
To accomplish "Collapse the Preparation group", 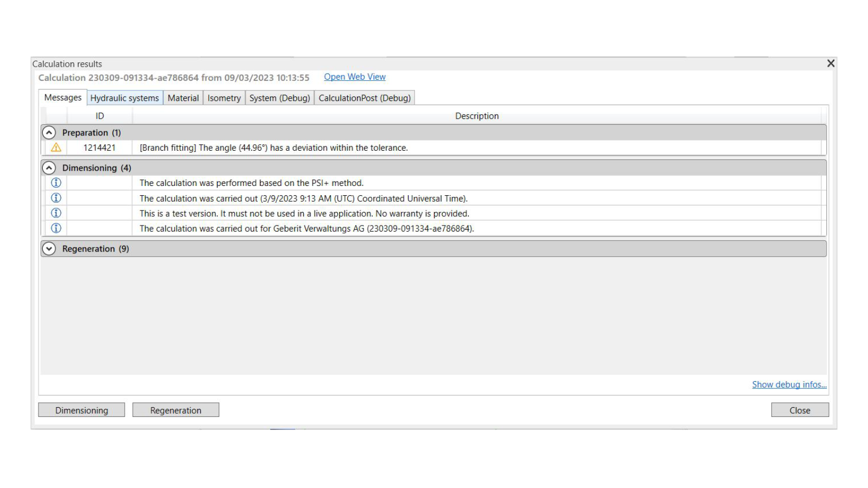I will coord(49,133).
